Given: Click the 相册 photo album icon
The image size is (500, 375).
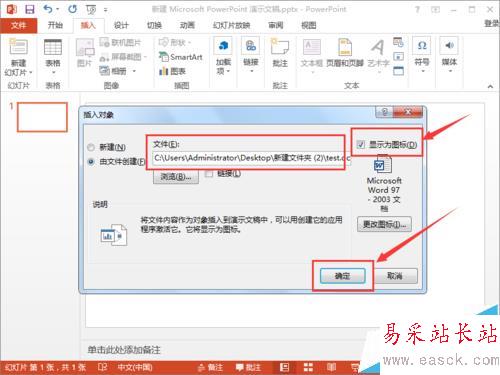Looking at the screenshot, I should click(105, 71).
